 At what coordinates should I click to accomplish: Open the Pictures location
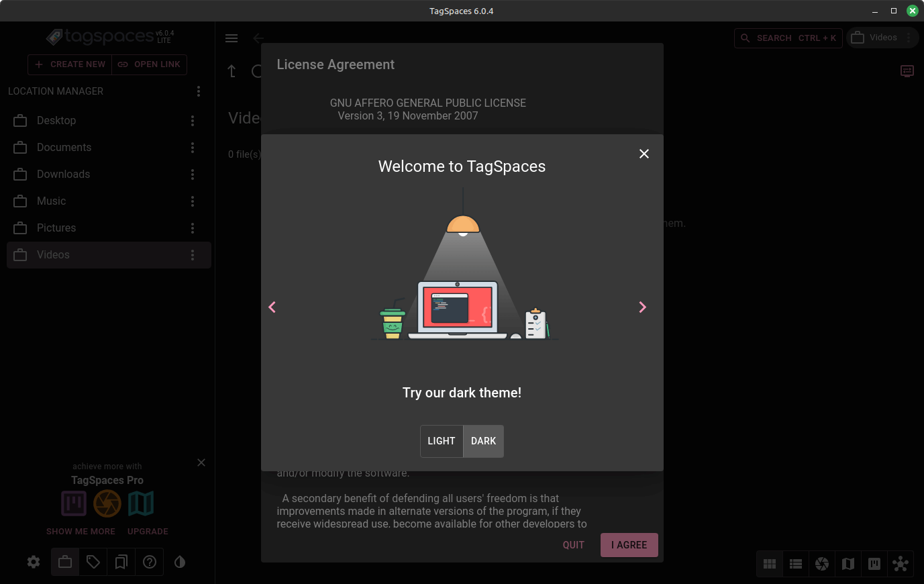tap(56, 228)
